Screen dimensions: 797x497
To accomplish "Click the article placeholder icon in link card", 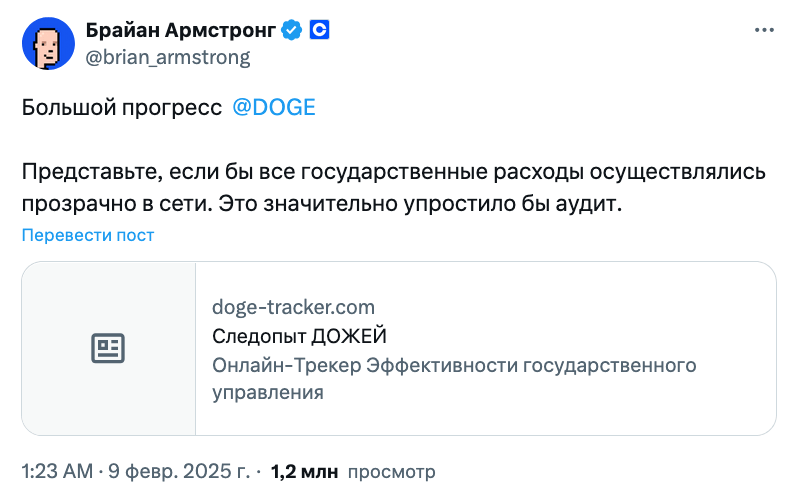I will pos(108,348).
